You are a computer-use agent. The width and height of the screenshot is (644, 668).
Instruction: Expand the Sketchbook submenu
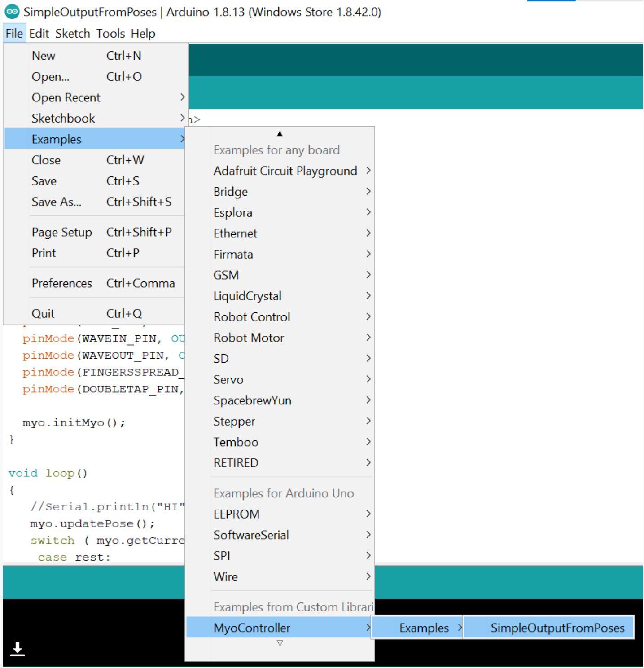point(62,118)
